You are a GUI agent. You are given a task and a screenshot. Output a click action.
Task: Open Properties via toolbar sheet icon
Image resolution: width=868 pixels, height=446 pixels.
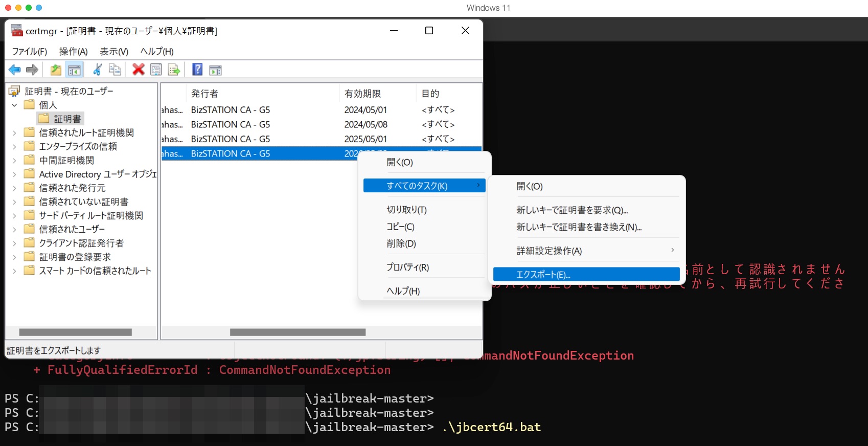coord(156,70)
